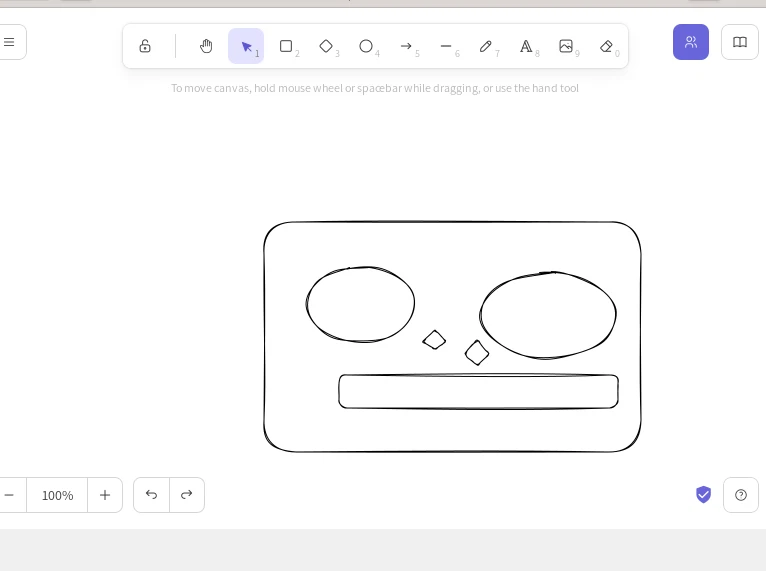Viewport: 766px width, 571px height.
Task: Select the Hand panning tool
Action: pos(206,46)
